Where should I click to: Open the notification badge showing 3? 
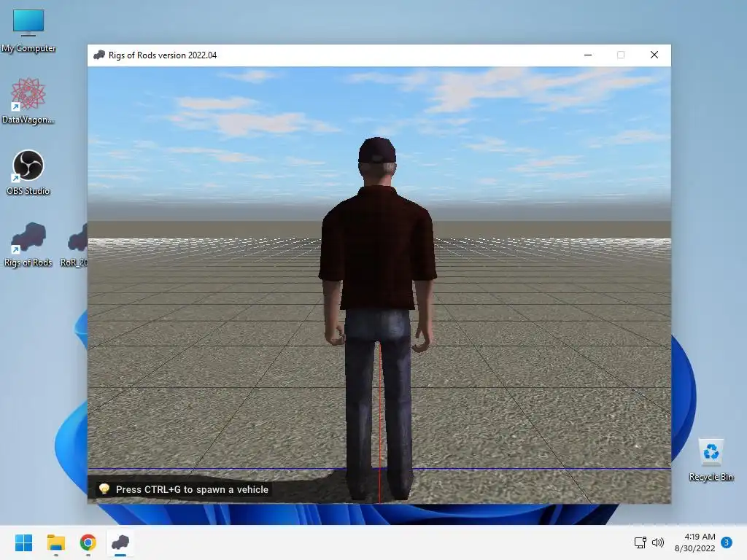pyautogui.click(x=727, y=542)
